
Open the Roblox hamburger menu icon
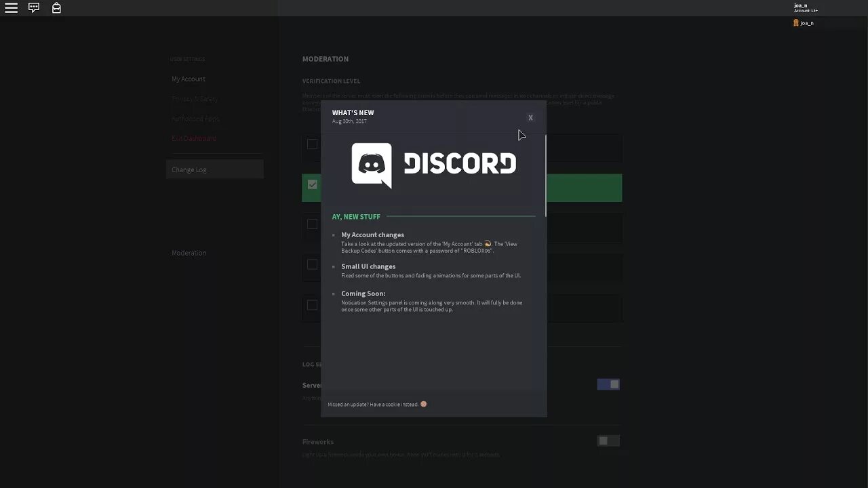pyautogui.click(x=11, y=8)
